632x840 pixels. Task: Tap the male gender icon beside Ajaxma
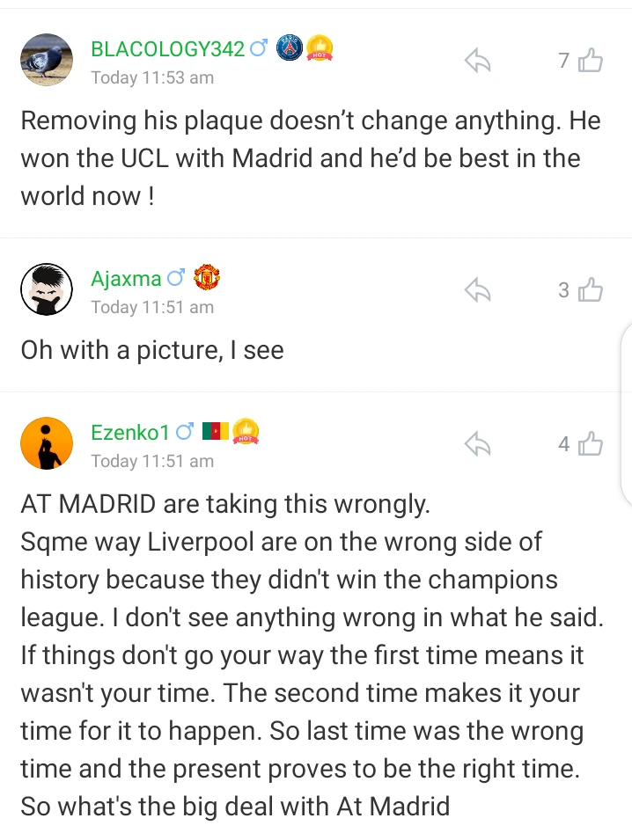click(x=176, y=279)
